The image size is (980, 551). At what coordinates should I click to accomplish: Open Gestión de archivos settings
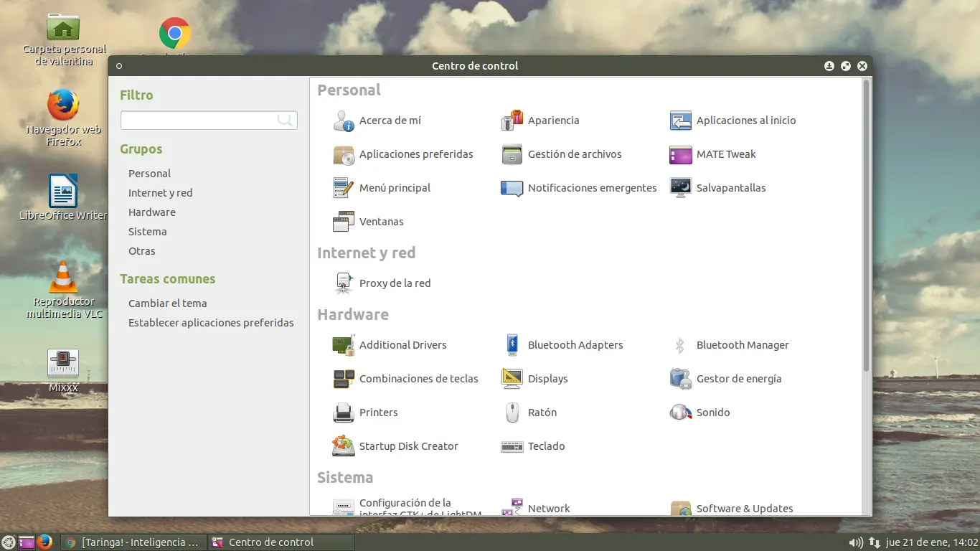(x=562, y=154)
